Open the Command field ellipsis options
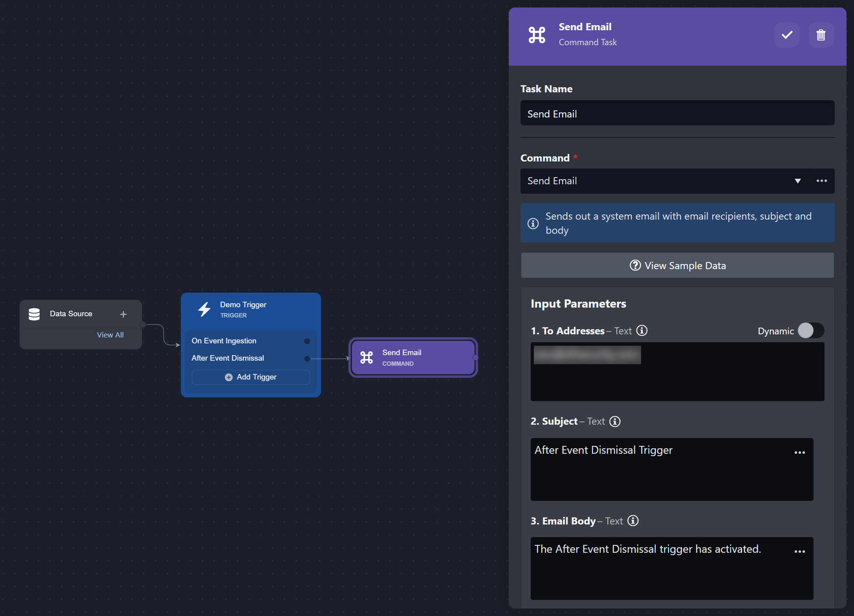Screen dimensions: 854x616 click(x=821, y=181)
